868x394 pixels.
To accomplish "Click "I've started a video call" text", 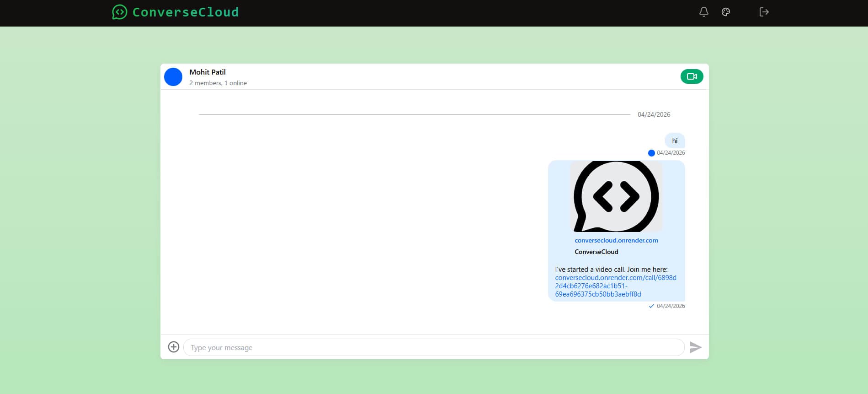I will (590, 270).
